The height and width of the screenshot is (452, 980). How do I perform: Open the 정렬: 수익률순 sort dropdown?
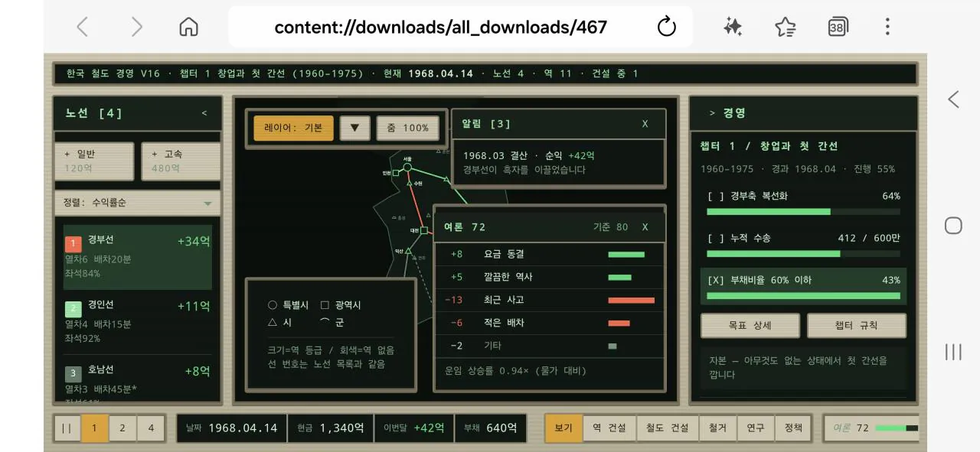point(138,203)
